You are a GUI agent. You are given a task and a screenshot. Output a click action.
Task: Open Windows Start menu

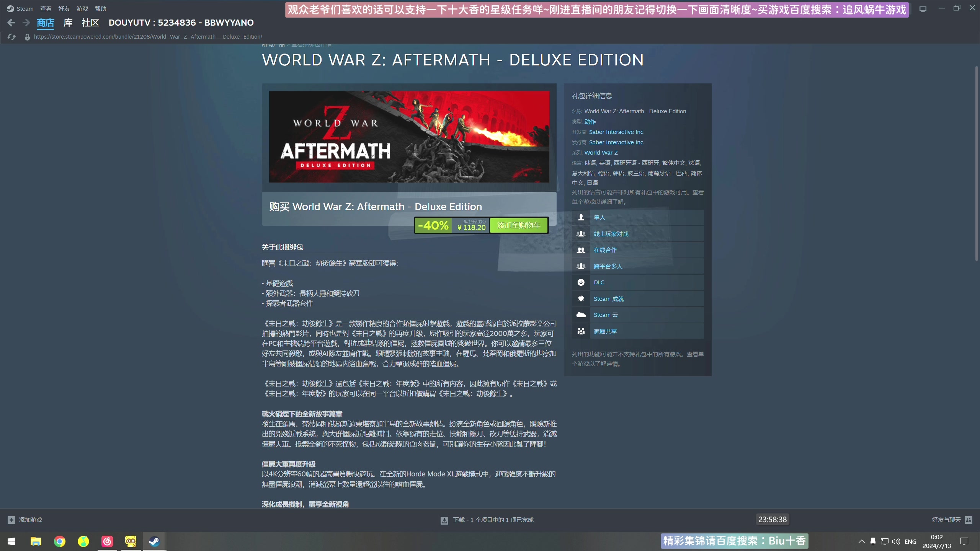[11, 541]
